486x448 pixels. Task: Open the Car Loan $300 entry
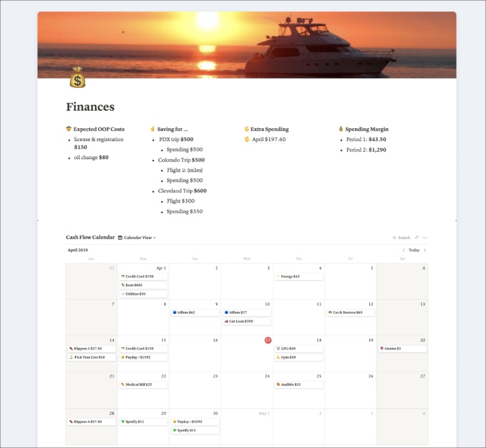click(247, 321)
